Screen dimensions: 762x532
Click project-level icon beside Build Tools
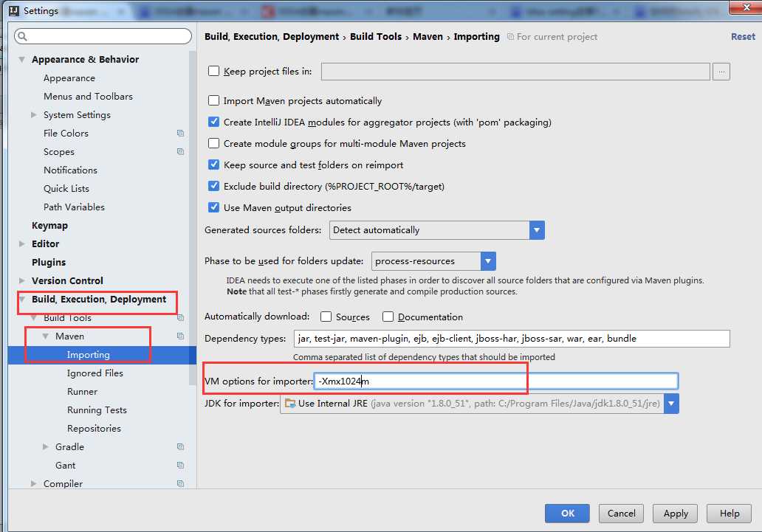[x=180, y=318]
